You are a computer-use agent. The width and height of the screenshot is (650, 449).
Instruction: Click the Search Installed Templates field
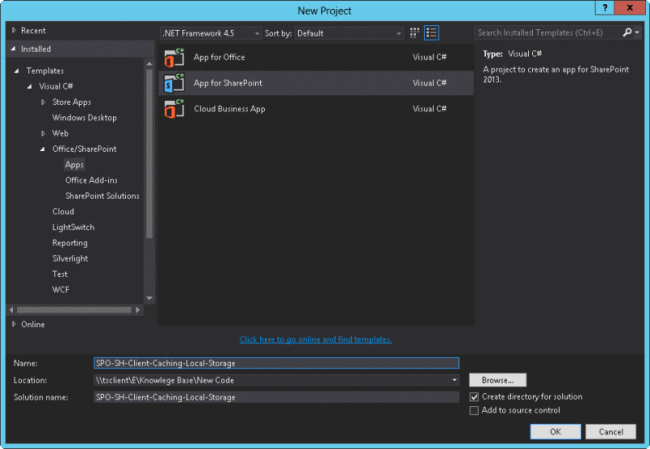547,32
